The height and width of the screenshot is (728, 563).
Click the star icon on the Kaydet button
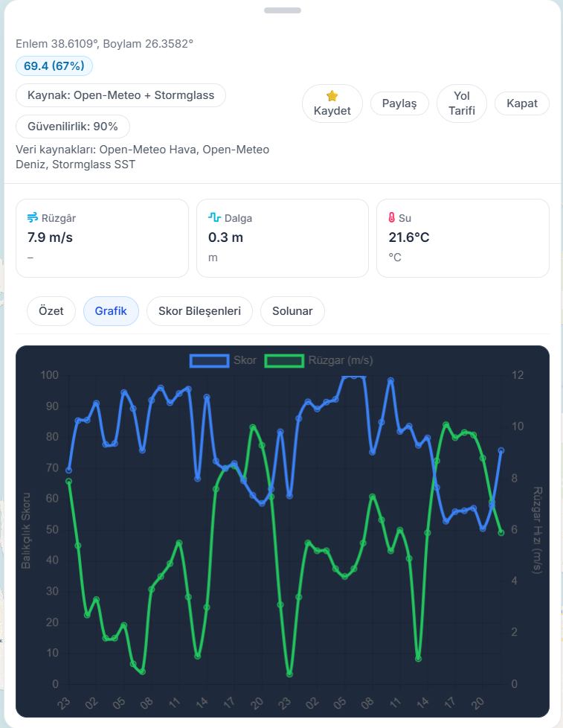[x=332, y=95]
